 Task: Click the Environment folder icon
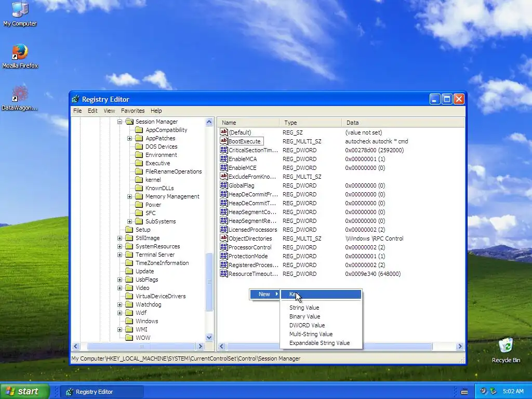pos(139,155)
